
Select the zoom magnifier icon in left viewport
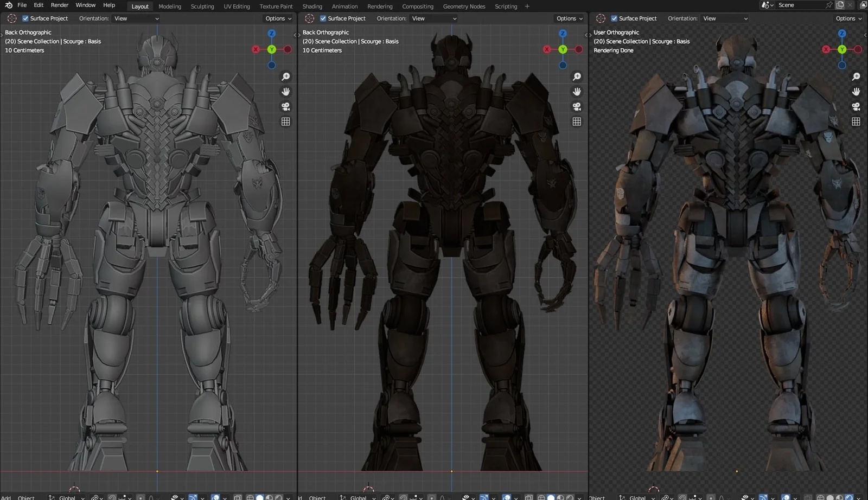click(x=286, y=76)
